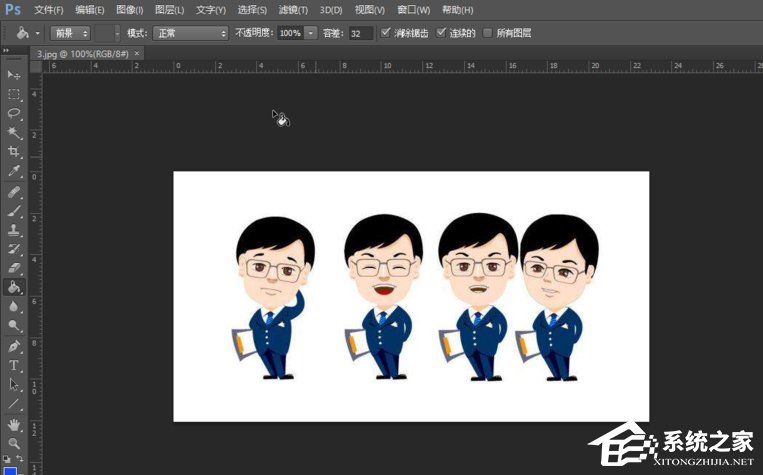This screenshot has height=475, width=763.
Task: Select the Magic Wand tool
Action: 14,132
